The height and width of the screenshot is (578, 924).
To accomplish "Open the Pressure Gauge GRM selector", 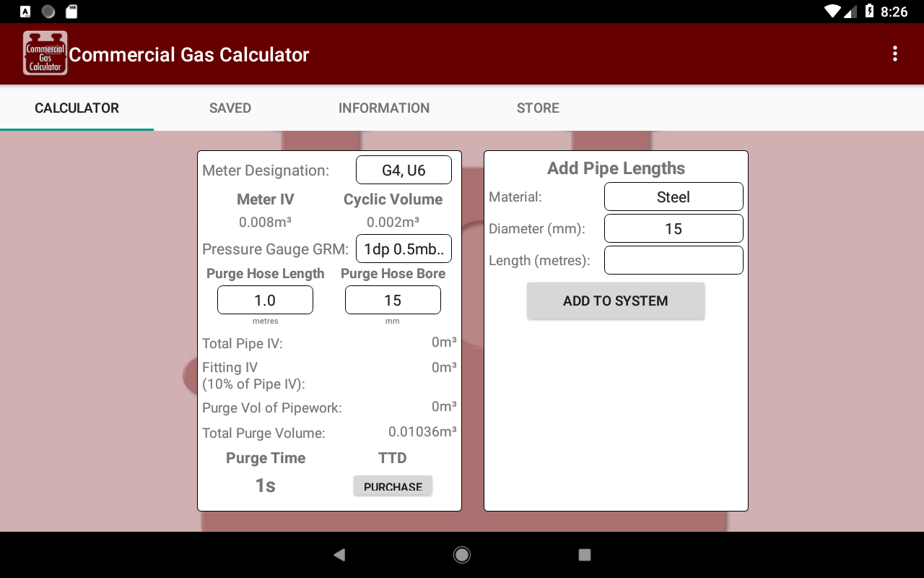I will pos(404,249).
